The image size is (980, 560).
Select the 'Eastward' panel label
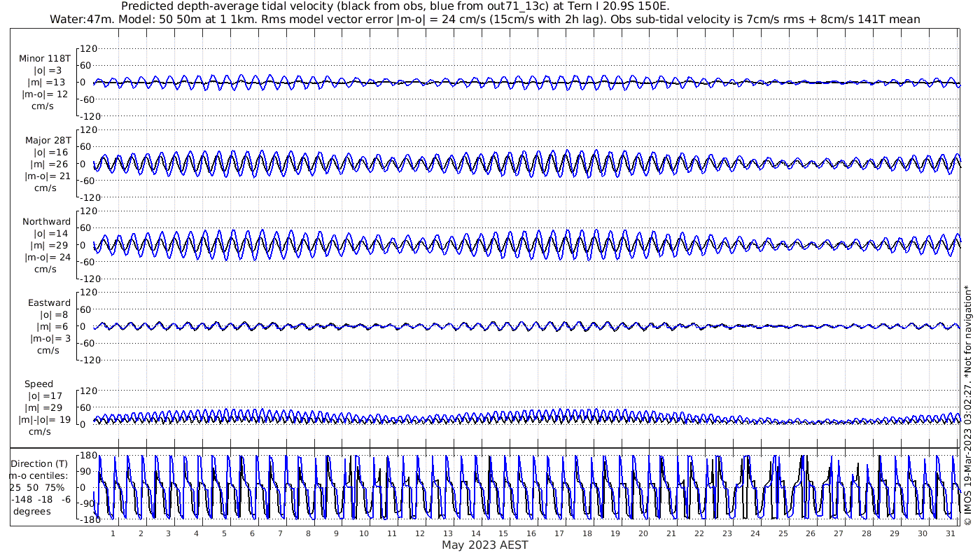pos(49,303)
